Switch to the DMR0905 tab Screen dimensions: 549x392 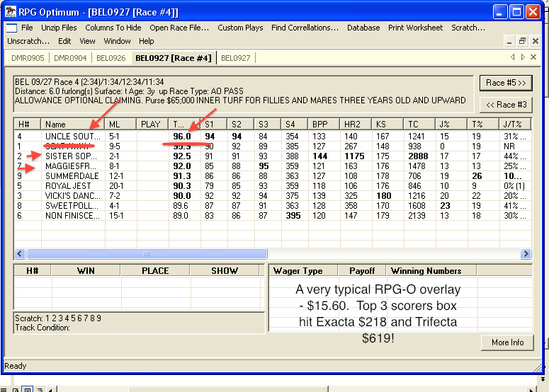(28, 58)
